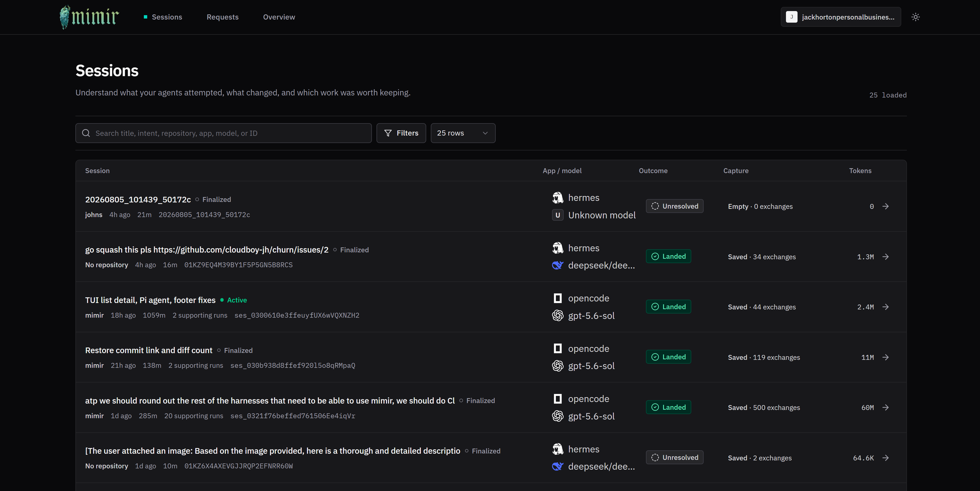This screenshot has width=980, height=491.
Task: Click Landed badge in Restore commit link row
Action: (x=668, y=357)
